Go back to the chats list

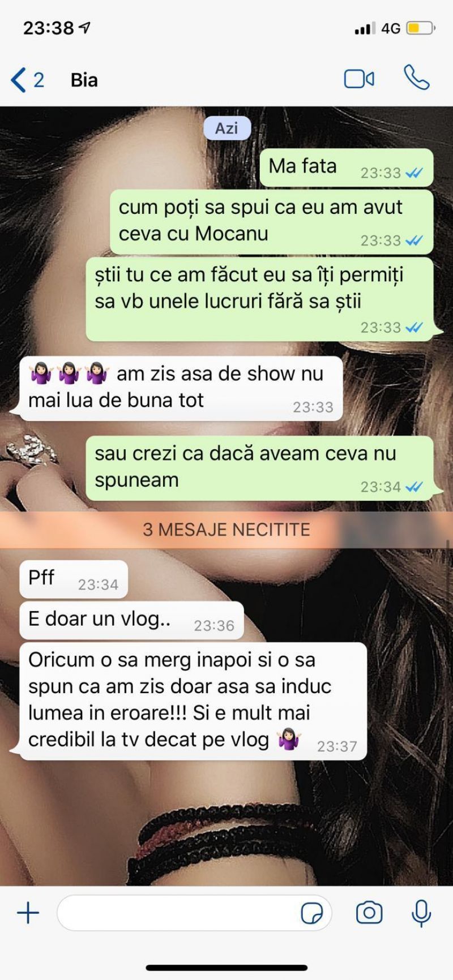[x=19, y=80]
